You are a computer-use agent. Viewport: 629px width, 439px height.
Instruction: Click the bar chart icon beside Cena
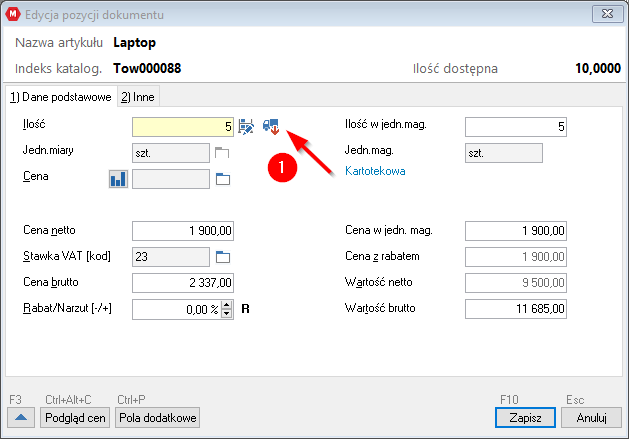pos(119,179)
